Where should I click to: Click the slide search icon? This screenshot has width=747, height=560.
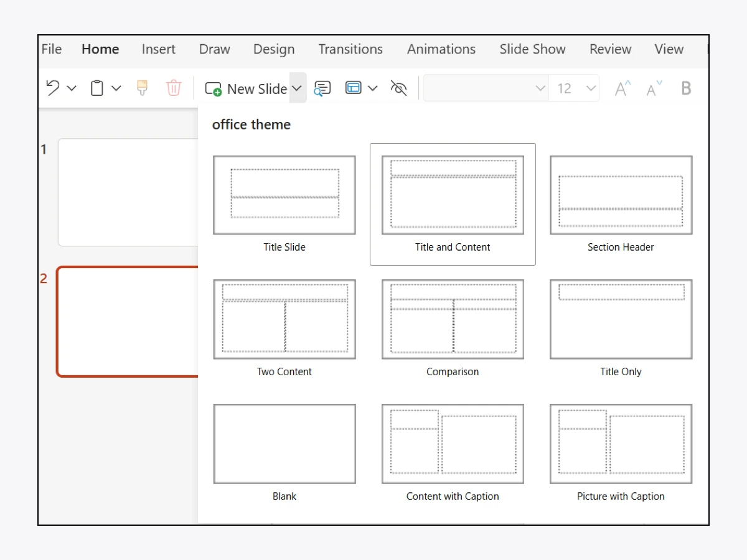tap(322, 88)
